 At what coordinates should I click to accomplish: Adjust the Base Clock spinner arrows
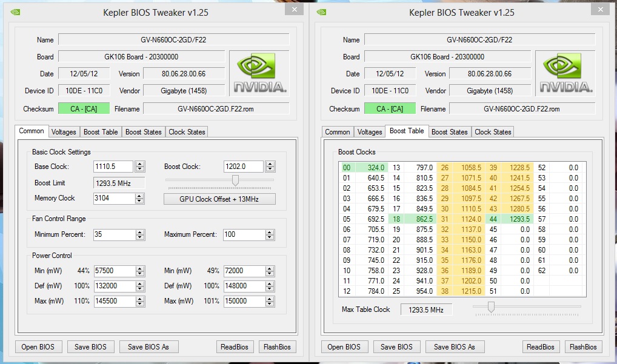click(x=140, y=167)
